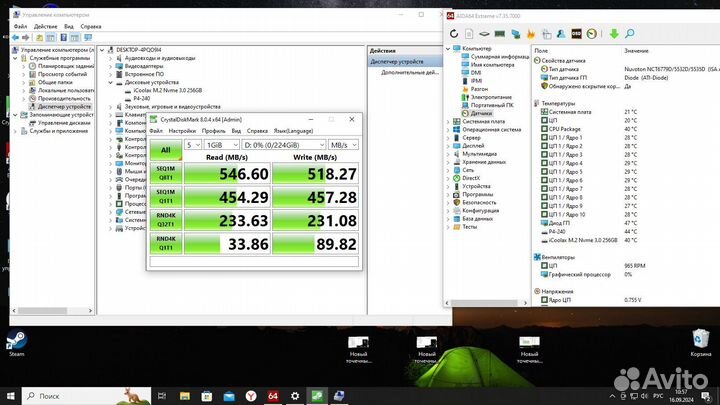Collapse the Дисковые устройства device node

pyautogui.click(x=111, y=83)
